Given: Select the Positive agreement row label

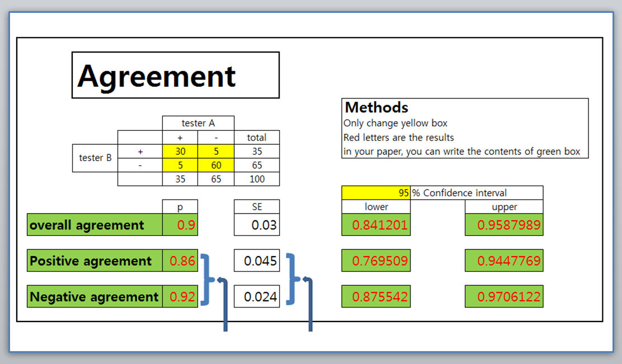Looking at the screenshot, I should pos(89,261).
